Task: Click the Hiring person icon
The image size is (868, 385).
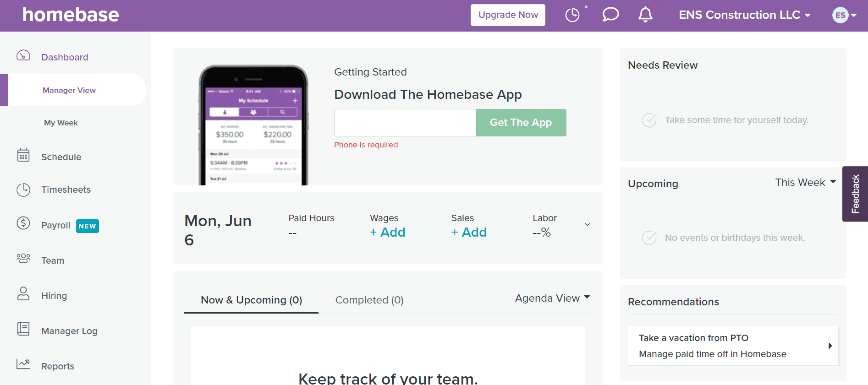Action: [x=23, y=293]
